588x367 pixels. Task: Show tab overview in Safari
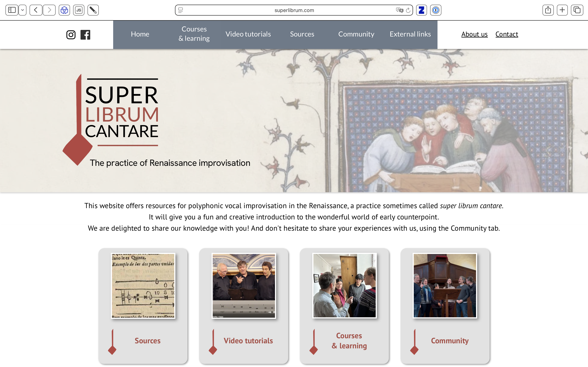(x=577, y=10)
